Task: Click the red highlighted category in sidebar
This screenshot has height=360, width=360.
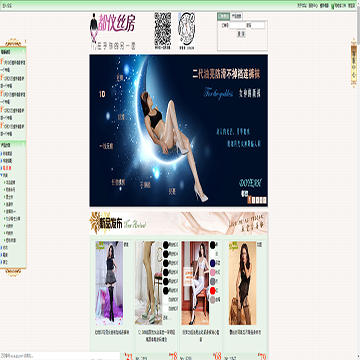Action: 7,168
